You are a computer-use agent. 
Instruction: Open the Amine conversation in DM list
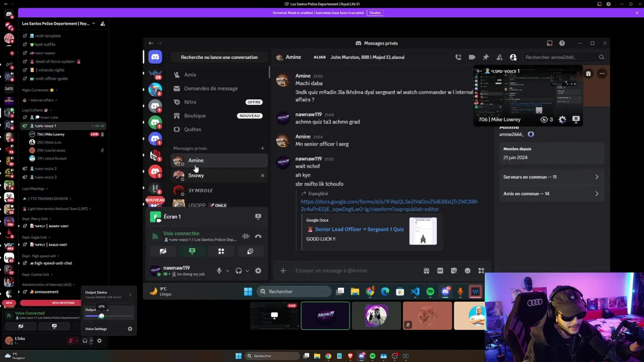(218, 160)
